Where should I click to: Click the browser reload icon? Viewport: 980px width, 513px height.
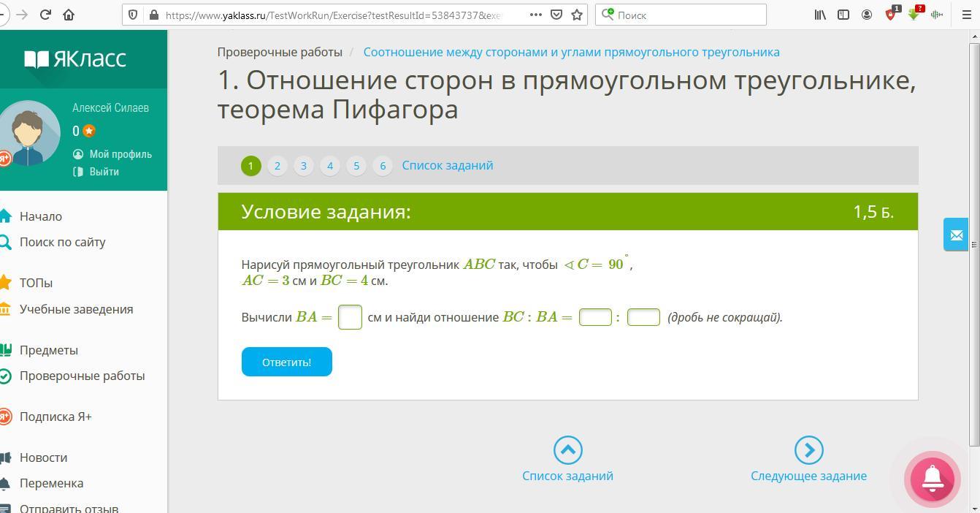45,15
